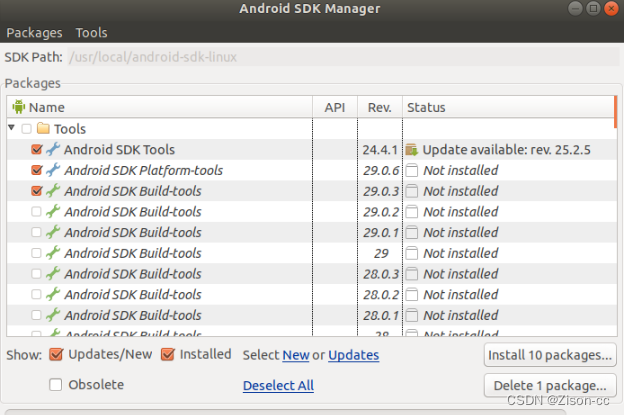
Task: Click wrench icon of Android SDK Tools
Action: pos(53,149)
